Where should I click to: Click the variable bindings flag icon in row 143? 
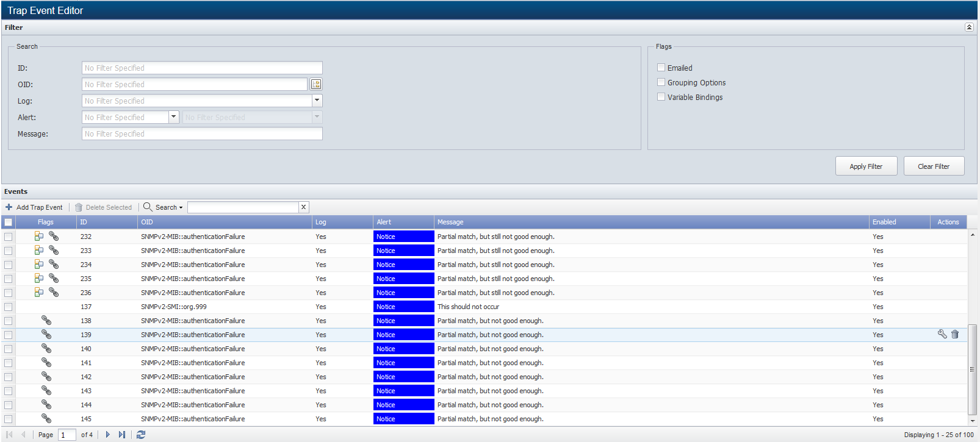[x=46, y=390]
